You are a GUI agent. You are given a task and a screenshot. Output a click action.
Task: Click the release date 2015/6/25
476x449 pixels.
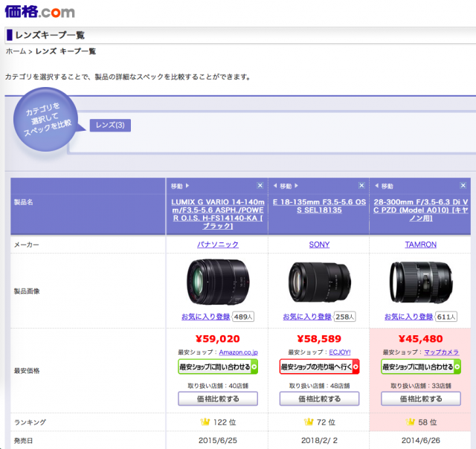[x=218, y=440]
